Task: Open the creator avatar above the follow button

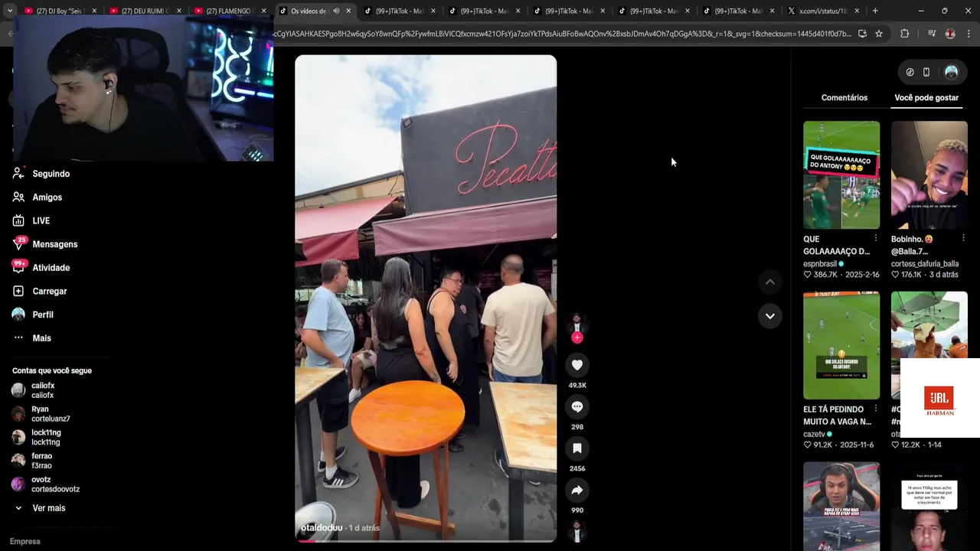Action: 577,322
